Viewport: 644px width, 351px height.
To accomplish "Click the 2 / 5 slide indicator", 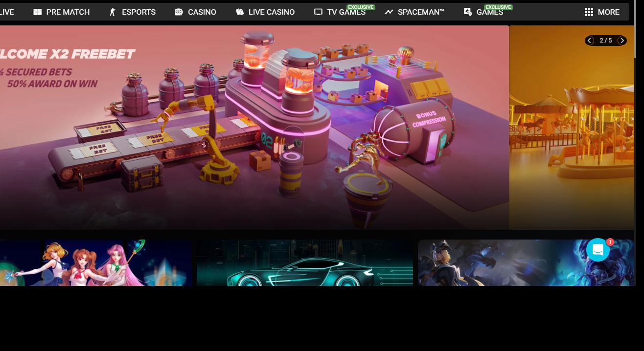I will 606,41.
